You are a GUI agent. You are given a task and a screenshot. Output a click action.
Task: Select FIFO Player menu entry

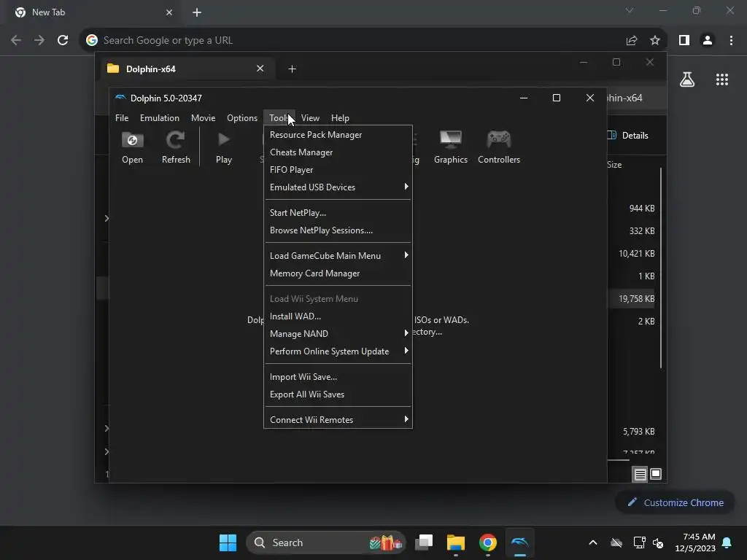tap(338, 170)
